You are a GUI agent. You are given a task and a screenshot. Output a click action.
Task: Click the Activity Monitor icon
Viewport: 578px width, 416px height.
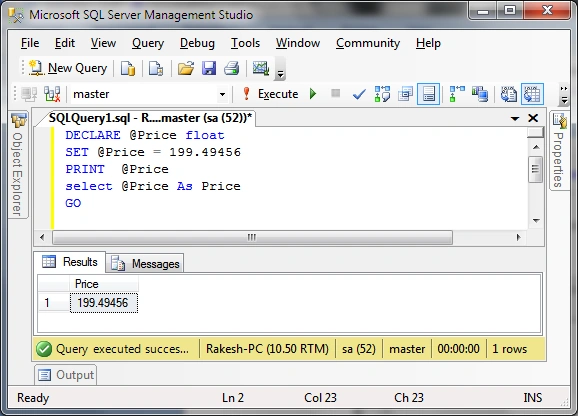261,69
